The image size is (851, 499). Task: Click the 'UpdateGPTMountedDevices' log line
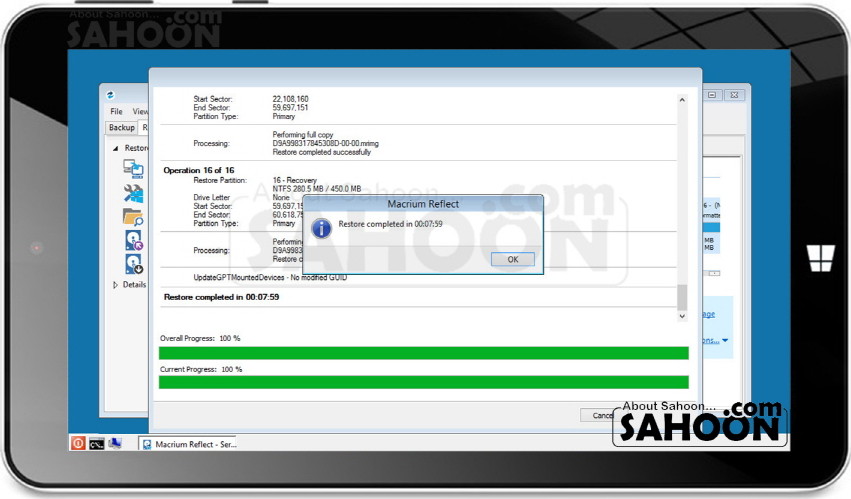[x=270, y=277]
